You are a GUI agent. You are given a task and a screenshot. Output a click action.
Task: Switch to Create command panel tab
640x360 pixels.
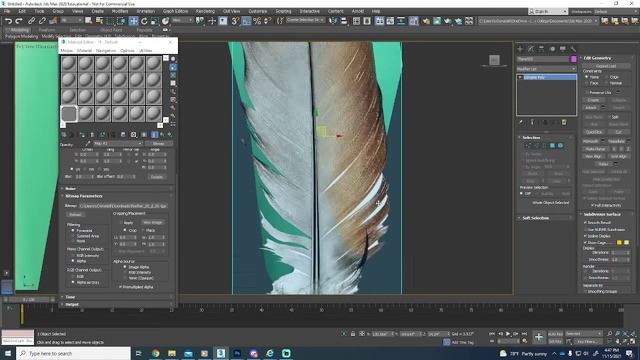[x=520, y=49]
